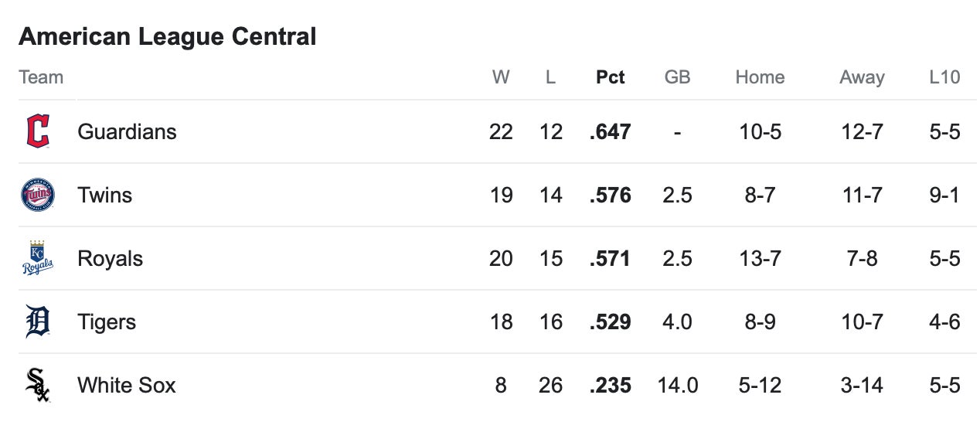Open the Guardians team link
Viewport: 980px width, 422px height.
[127, 131]
